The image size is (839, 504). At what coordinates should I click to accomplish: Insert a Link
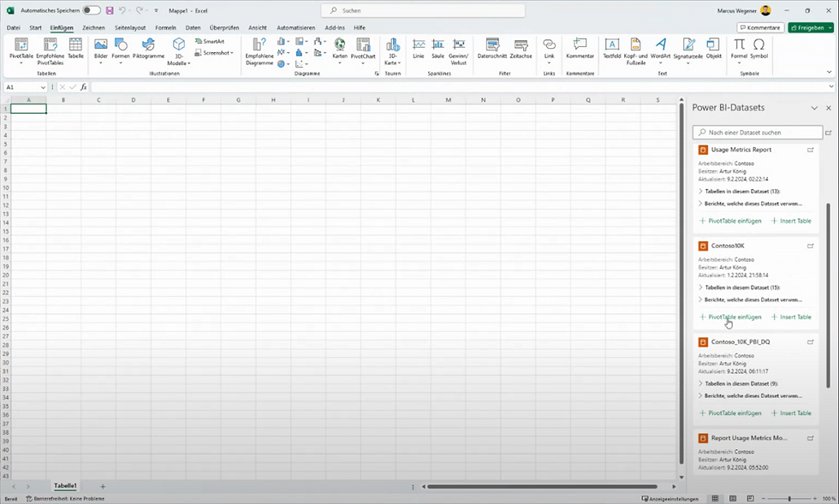point(549,50)
